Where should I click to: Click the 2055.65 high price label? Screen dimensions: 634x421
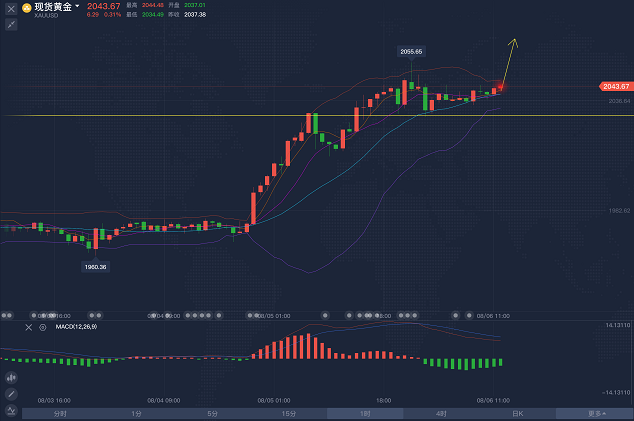[410, 51]
